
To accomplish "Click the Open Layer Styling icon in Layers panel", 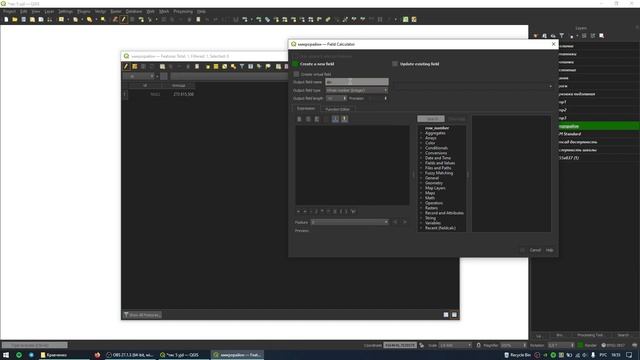I will (x=536, y=36).
